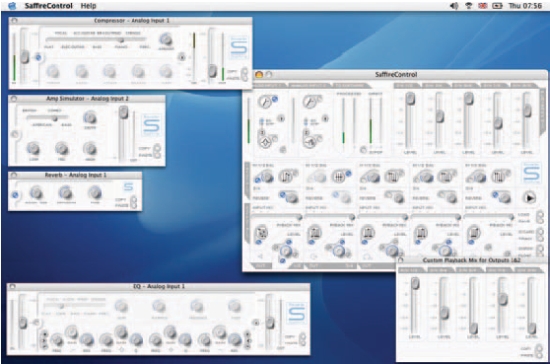Click the Thu 07:56 clock
Screen dimensions: 550x364
(x=525, y=6)
